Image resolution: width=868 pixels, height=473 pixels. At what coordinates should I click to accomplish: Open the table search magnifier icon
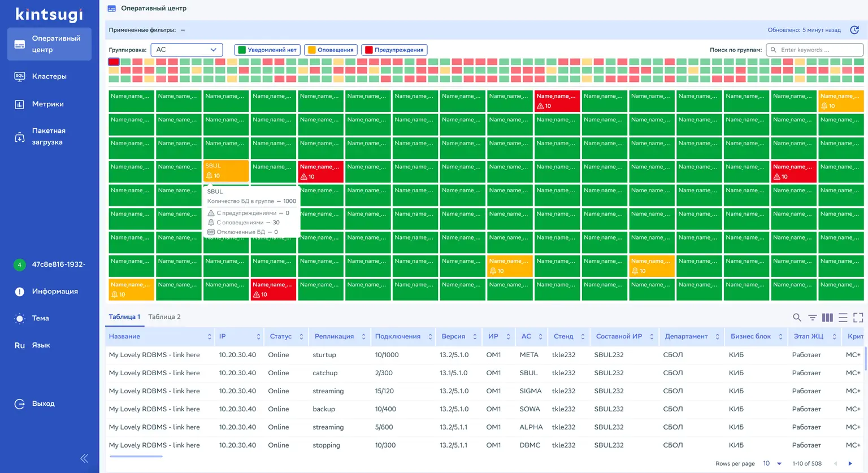pyautogui.click(x=797, y=318)
